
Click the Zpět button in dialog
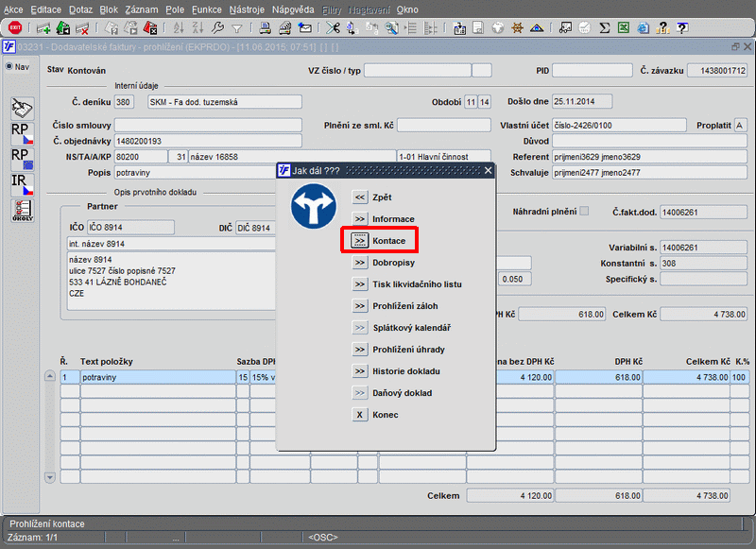tap(360, 197)
